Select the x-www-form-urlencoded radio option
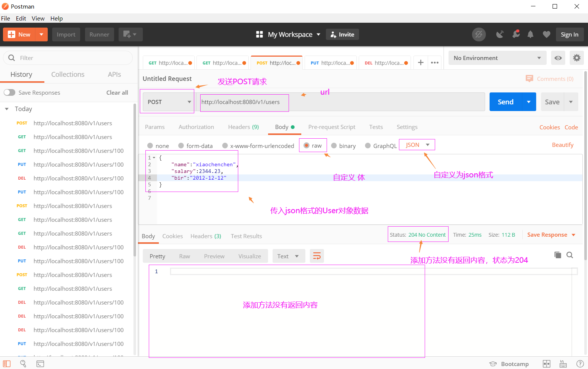 225,146
